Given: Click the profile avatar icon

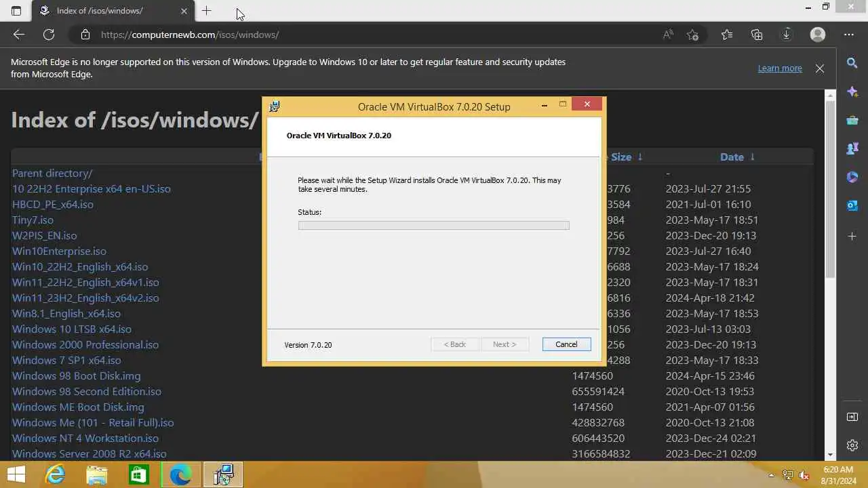Looking at the screenshot, I should click(x=818, y=35).
